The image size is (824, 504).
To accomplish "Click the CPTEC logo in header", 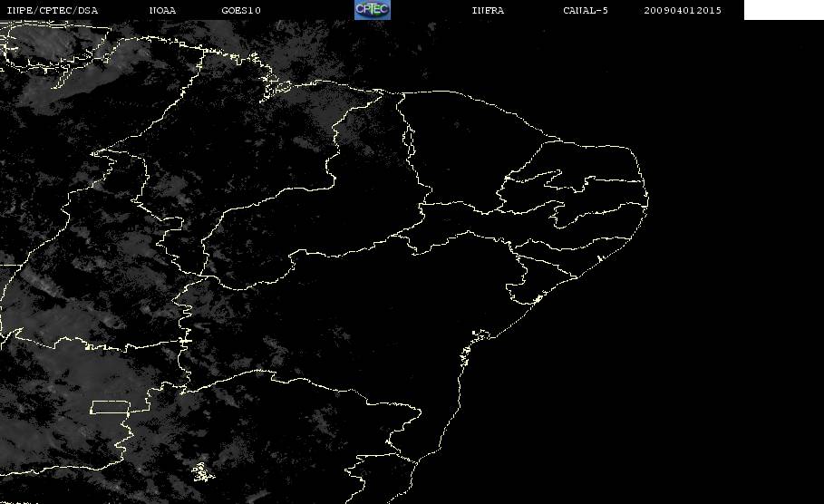I will point(372,9).
